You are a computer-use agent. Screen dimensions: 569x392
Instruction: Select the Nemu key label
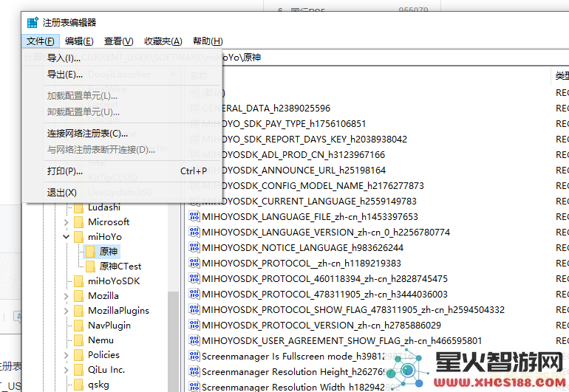point(101,340)
